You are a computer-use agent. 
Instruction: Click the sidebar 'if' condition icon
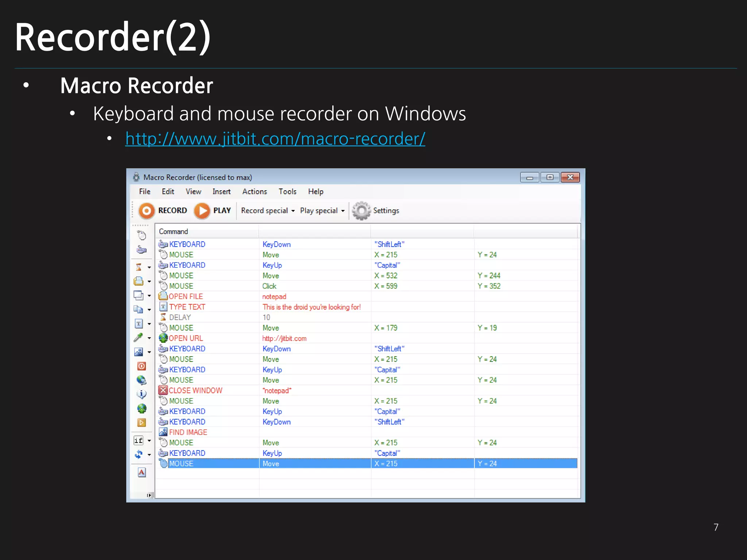coord(139,440)
